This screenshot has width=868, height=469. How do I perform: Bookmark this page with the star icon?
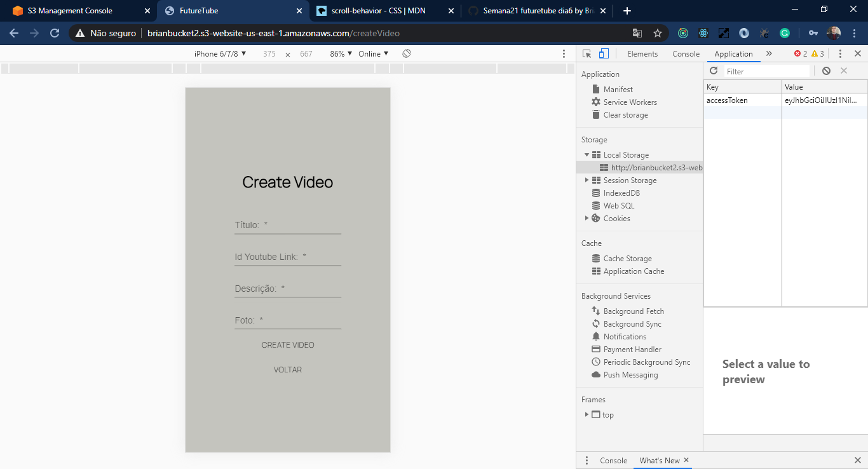coord(658,33)
